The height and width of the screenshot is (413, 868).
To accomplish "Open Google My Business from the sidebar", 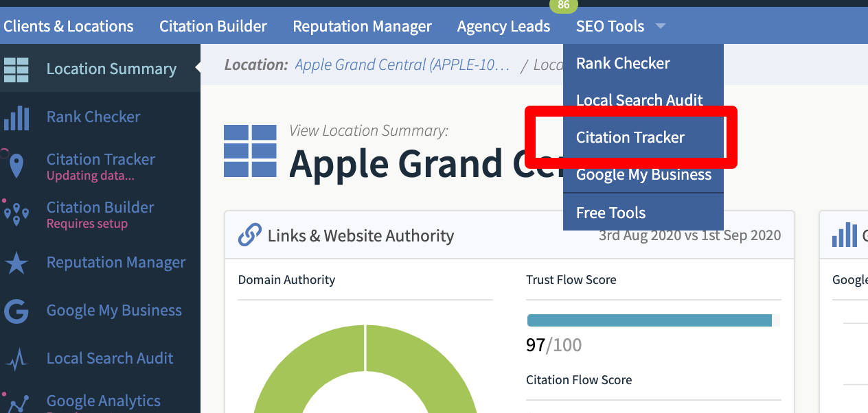I will pos(114,311).
